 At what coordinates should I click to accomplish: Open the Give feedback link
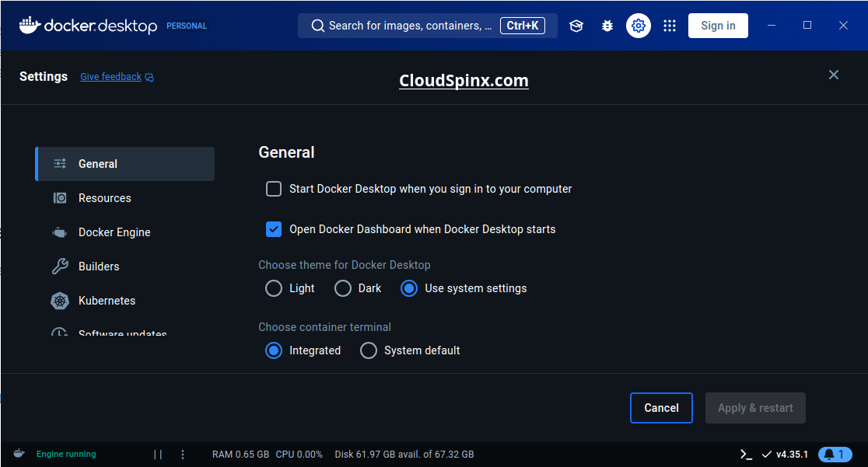110,76
